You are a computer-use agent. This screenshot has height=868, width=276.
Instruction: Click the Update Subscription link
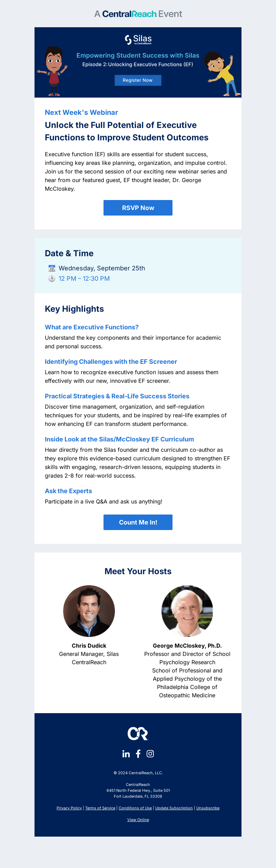(x=174, y=808)
